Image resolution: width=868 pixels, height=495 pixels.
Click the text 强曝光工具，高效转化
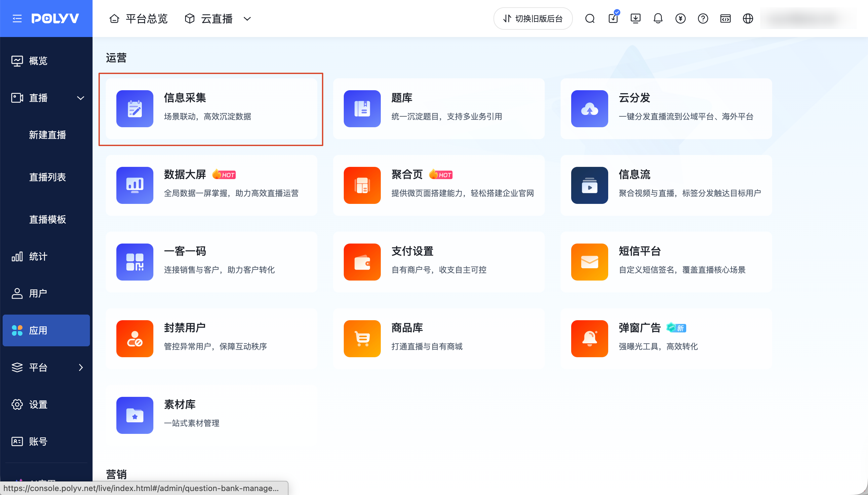(x=658, y=346)
